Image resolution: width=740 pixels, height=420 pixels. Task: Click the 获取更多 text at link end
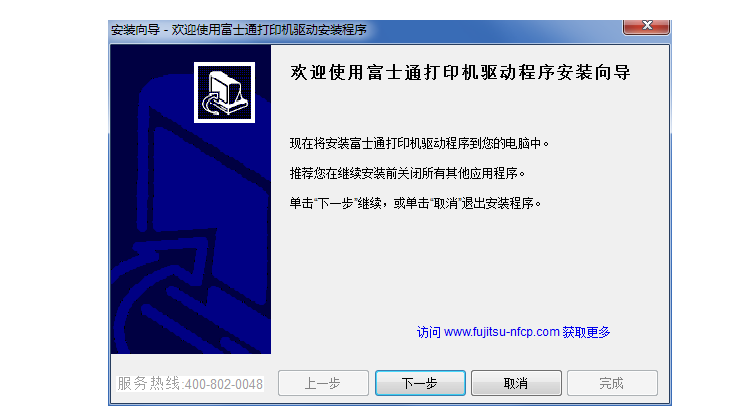tap(586, 332)
